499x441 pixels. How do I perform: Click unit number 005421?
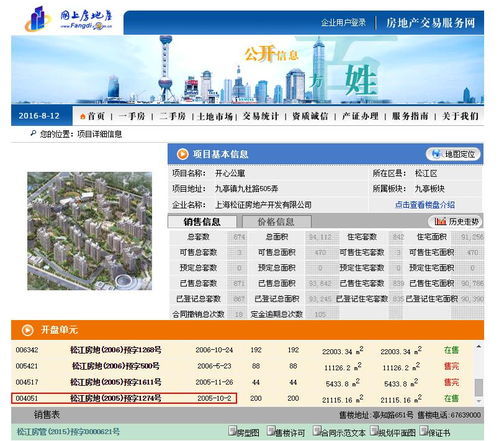[27, 366]
